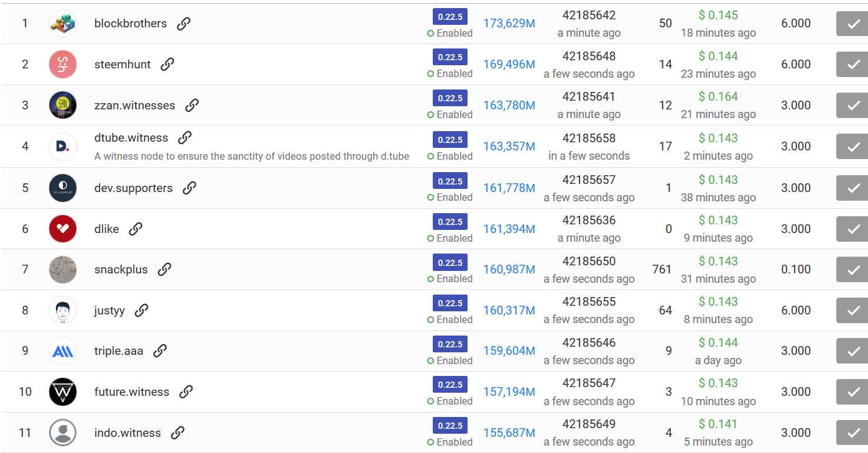Screen dimensions: 868x453
Task: Click block number 42185655
Action: tap(589, 301)
